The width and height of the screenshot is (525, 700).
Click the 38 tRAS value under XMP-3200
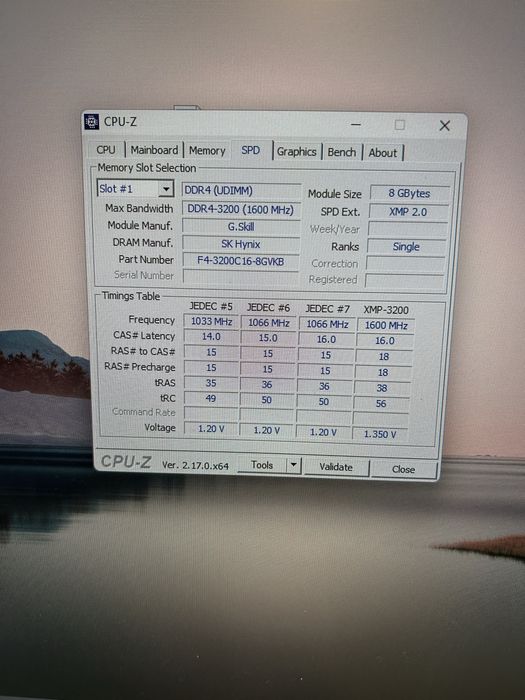(382, 388)
